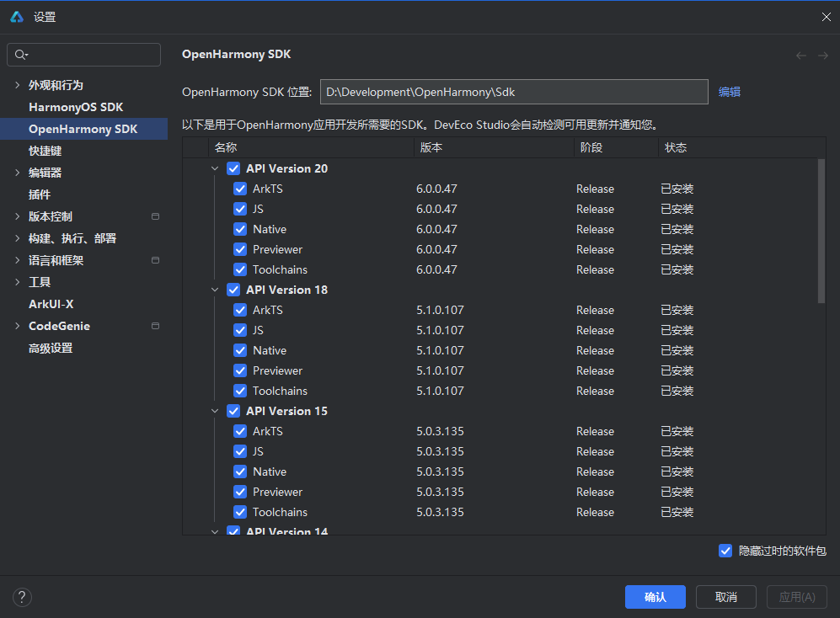Toggle the API Version 18 checkbox
840x618 pixels.
click(x=233, y=290)
